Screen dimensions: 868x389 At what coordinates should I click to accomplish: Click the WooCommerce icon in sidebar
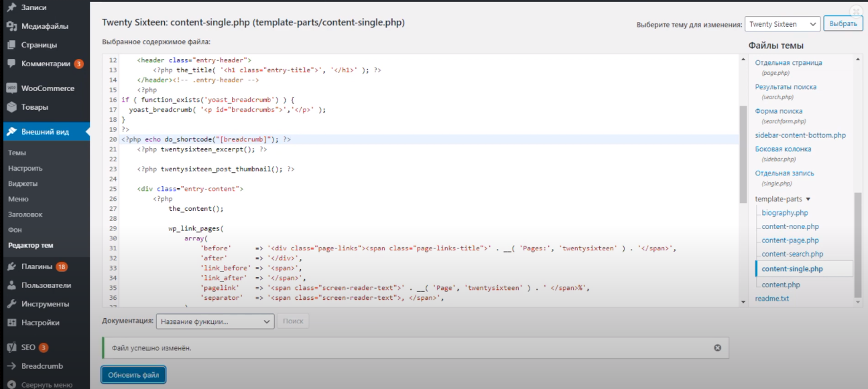point(11,88)
